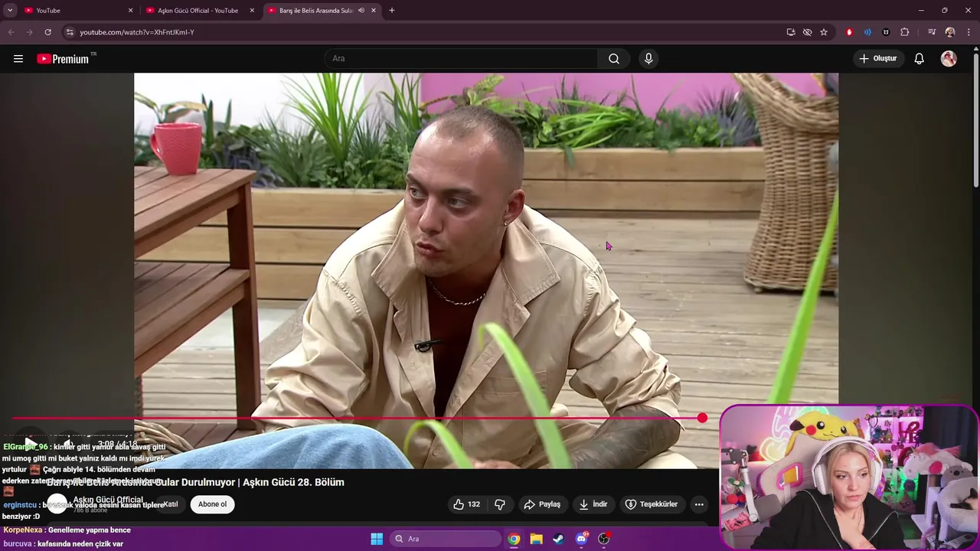Viewport: 980px width, 551px height.
Task: Open File Explorer from the taskbar
Action: (x=536, y=539)
